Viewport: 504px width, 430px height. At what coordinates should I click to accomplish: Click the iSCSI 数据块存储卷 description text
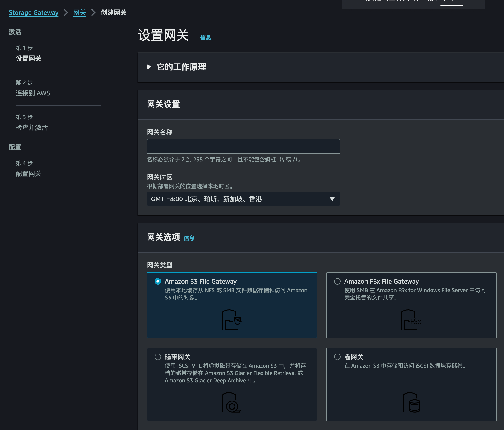coord(406,366)
